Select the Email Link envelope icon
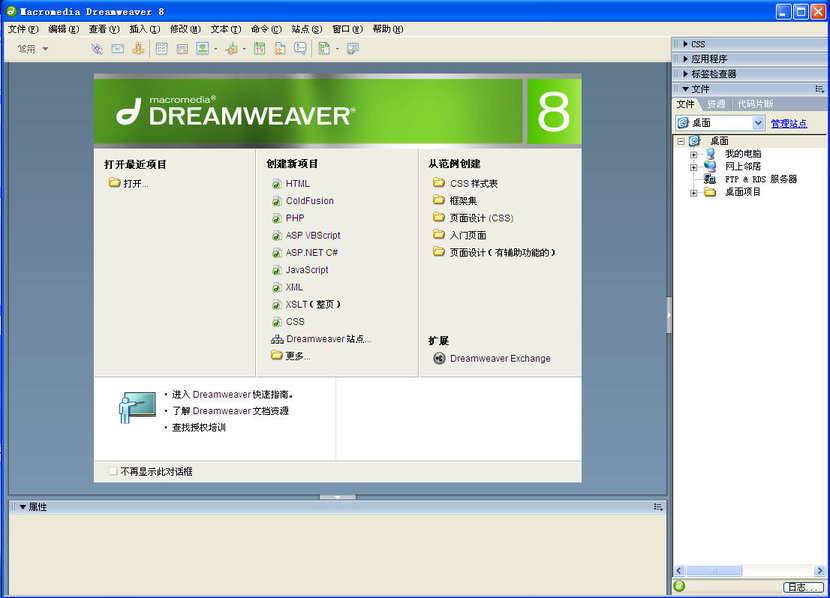This screenshot has width=830, height=598. tap(116, 48)
